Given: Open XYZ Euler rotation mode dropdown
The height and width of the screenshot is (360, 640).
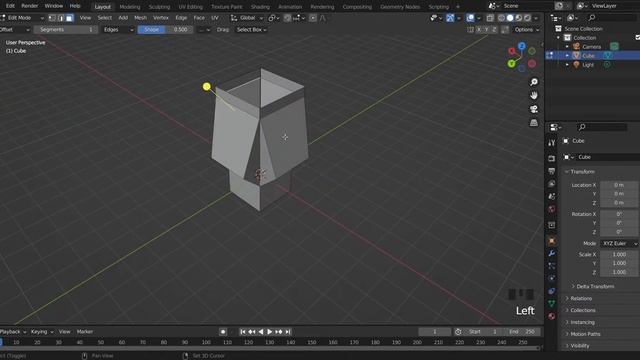Looking at the screenshot, I should [620, 243].
